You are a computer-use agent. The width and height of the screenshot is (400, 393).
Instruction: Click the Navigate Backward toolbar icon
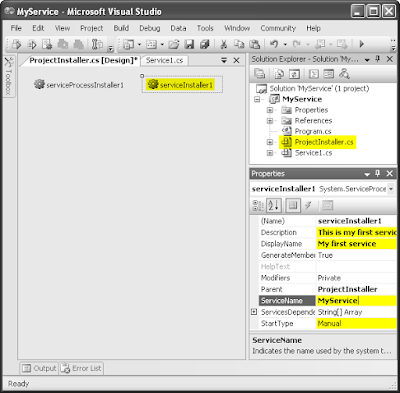coord(321,44)
